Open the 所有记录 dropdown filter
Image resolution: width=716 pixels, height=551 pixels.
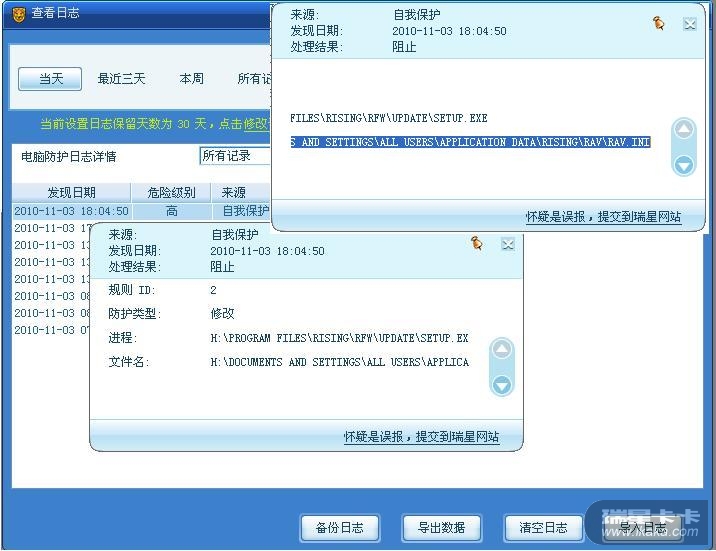point(235,156)
